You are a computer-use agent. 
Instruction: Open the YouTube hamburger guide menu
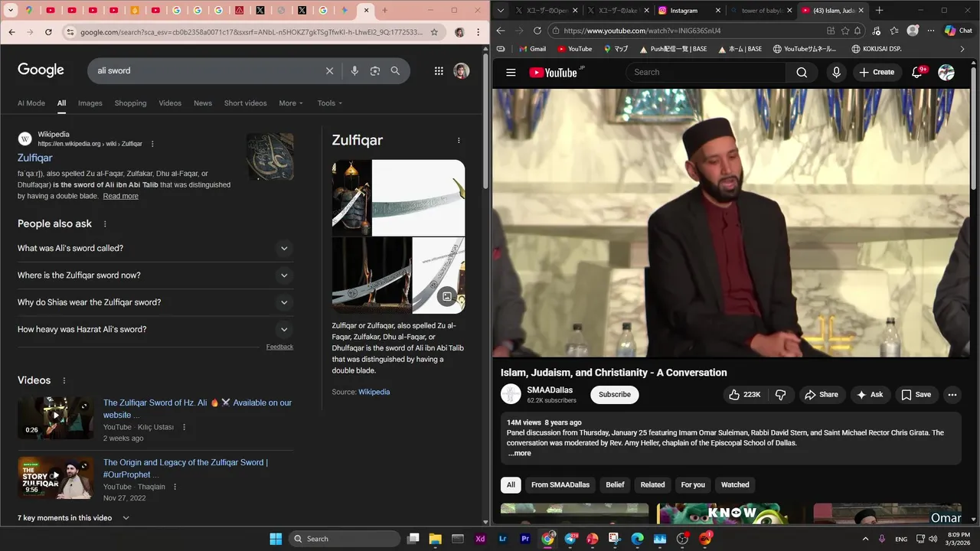(511, 72)
